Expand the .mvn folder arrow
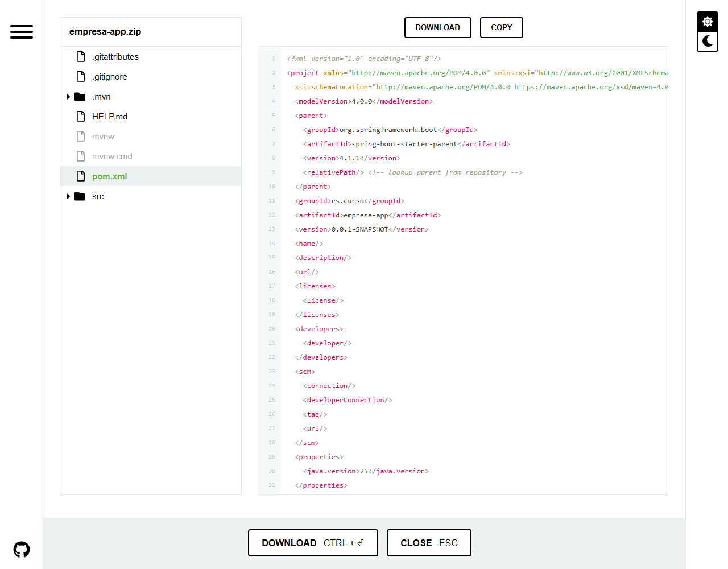The height and width of the screenshot is (569, 728). 68,97
